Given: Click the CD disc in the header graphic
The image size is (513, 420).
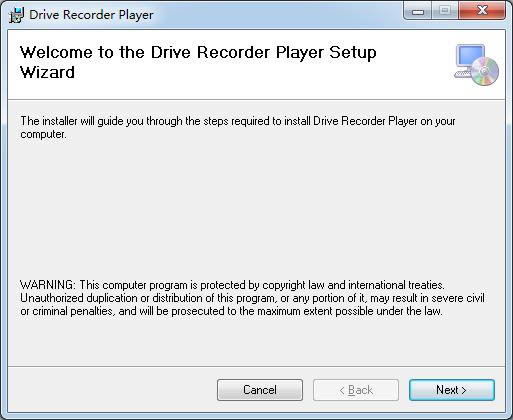Looking at the screenshot, I should 485,71.
